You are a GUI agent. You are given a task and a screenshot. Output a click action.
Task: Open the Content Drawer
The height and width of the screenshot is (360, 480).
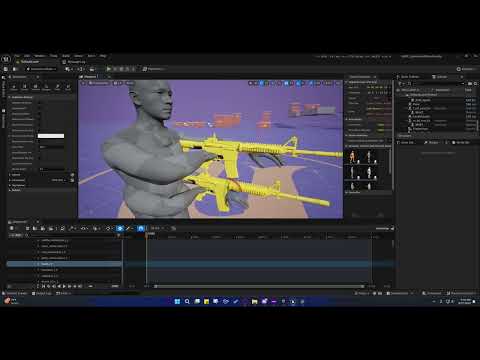click(x=15, y=293)
